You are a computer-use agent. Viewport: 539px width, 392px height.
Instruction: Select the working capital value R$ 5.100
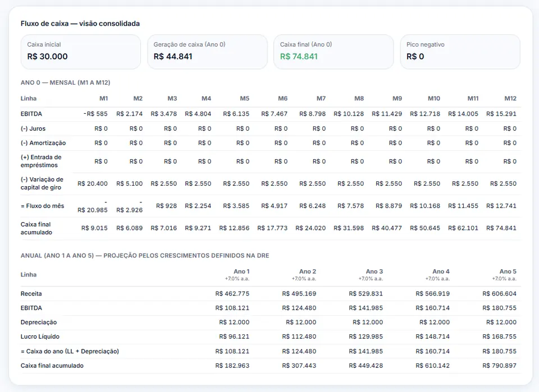point(129,183)
